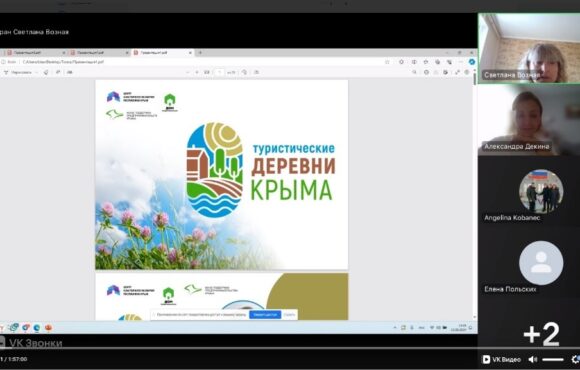Image resolution: width=580 pixels, height=370 pixels.
Task: Open VK Video player settings gear
Action: click(x=576, y=359)
